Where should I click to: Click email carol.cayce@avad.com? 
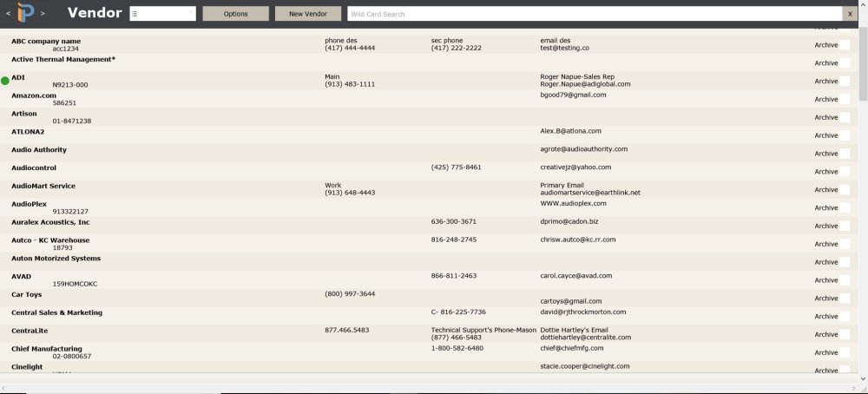click(x=576, y=276)
